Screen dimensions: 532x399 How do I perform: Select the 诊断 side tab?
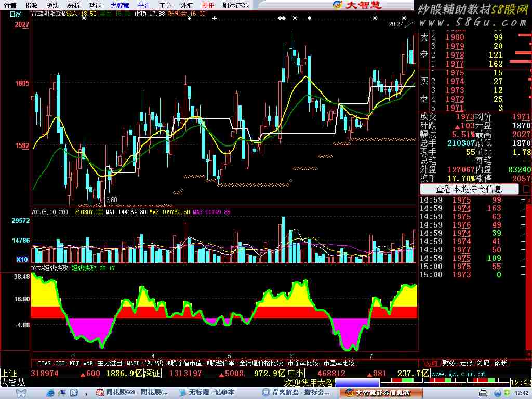(x=500, y=363)
